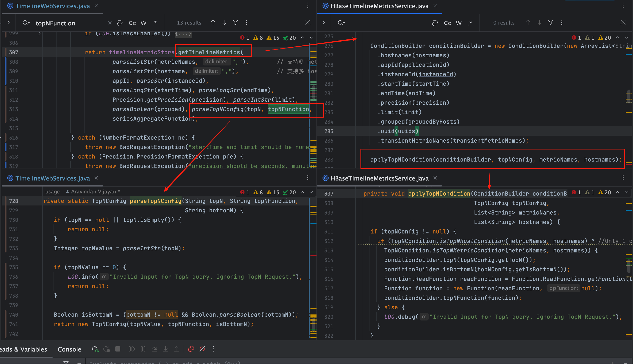Open tab options menu of top-left TimelineWebServices pane

(x=308, y=6)
